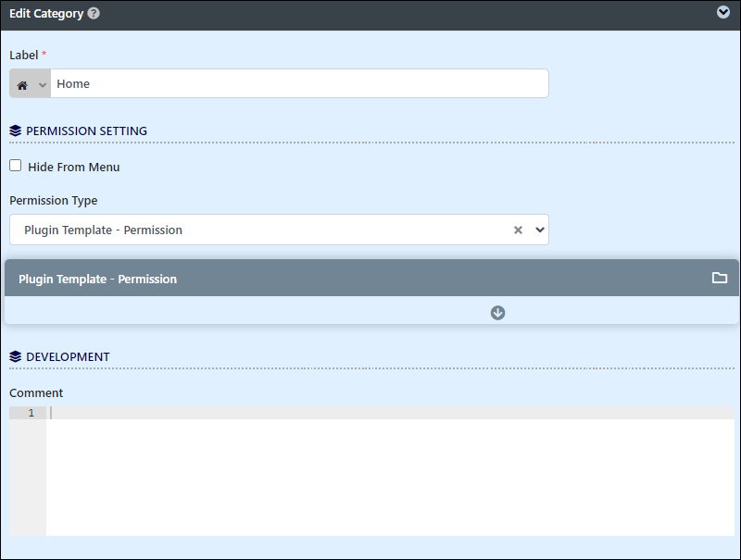Click the Permission Setting section heading

point(86,131)
